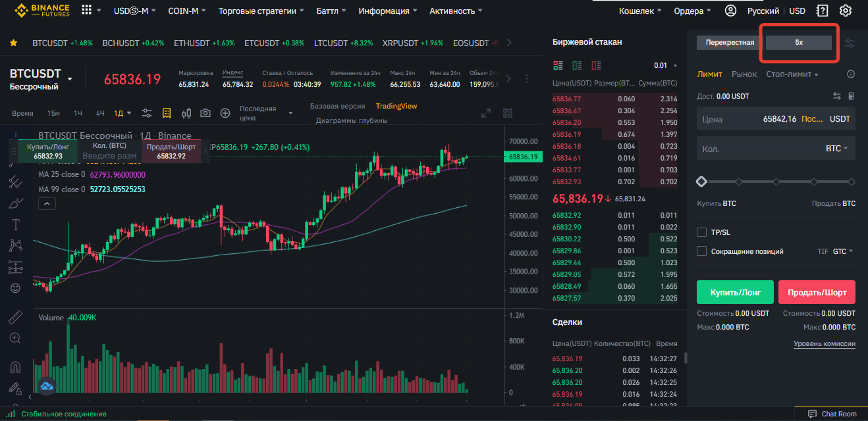Select the Text drawing tool

16,224
